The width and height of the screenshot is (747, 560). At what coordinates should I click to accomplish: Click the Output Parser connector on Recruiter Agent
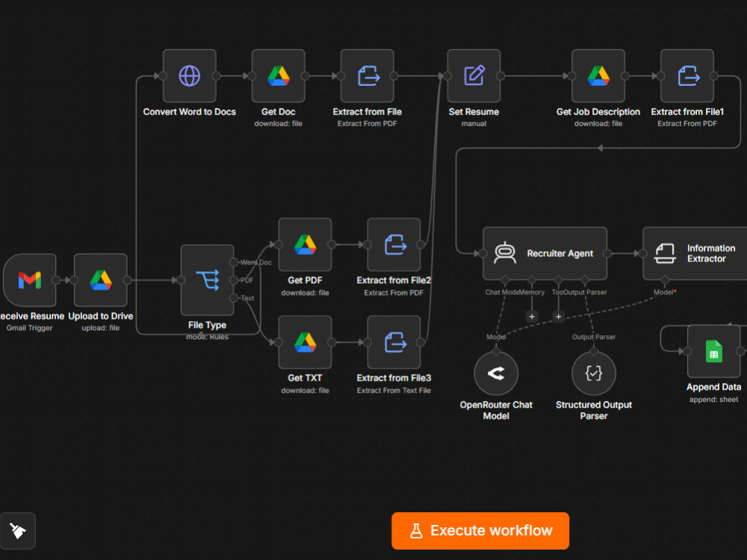tap(585, 280)
